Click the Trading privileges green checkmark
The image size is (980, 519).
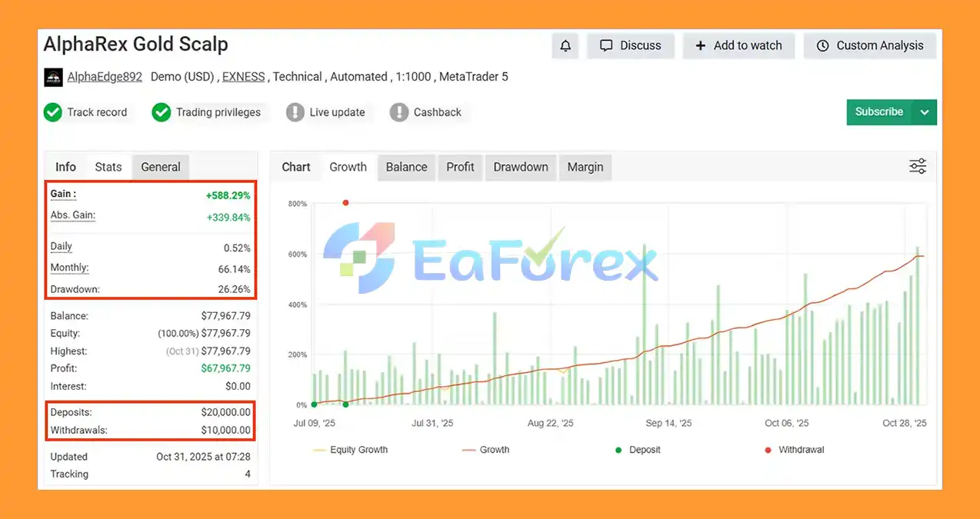tap(161, 112)
